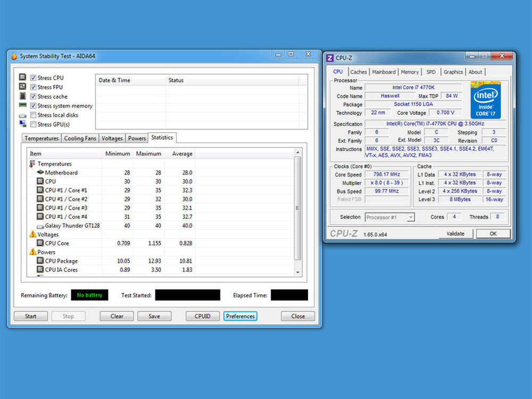
Task: Click the Stress system memory RAM icon
Action: [x=23, y=105]
